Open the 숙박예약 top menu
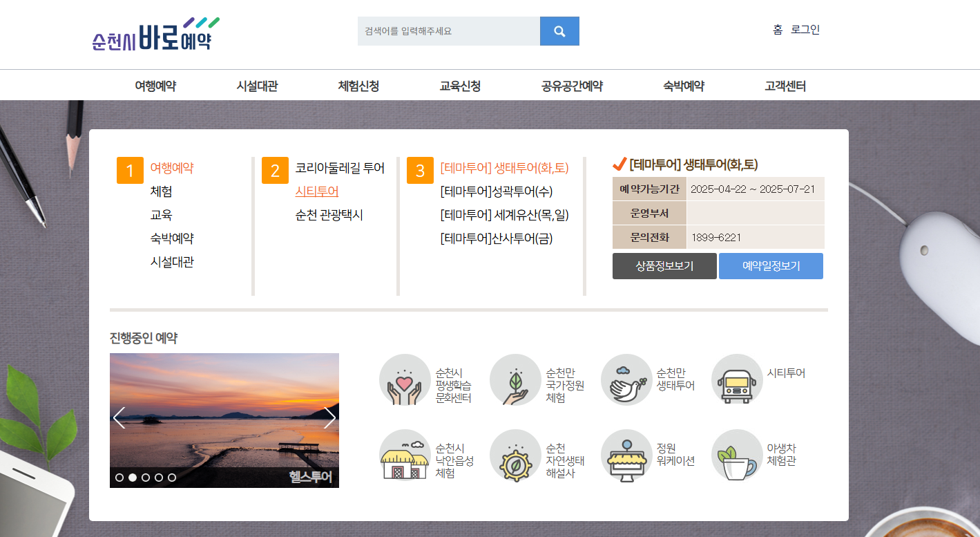 [684, 86]
